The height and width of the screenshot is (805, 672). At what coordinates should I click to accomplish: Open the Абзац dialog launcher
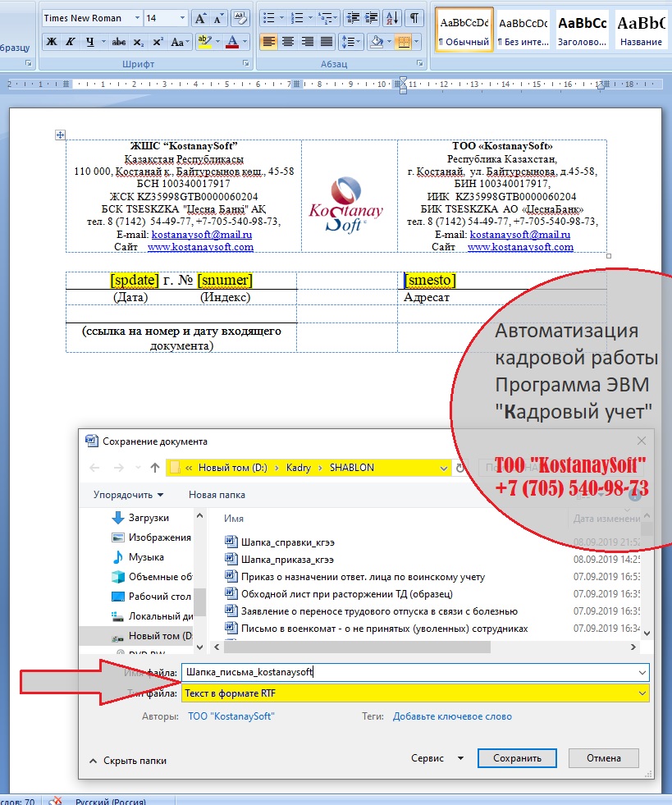point(420,63)
